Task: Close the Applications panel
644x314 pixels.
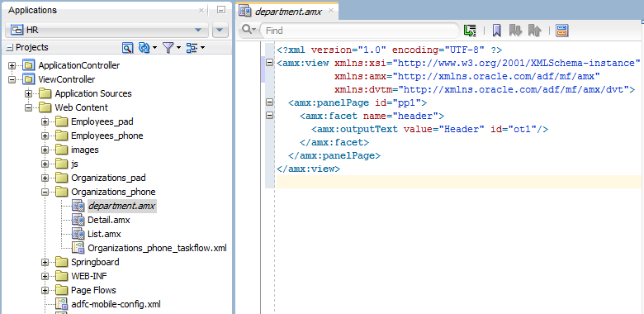Action: point(201,10)
